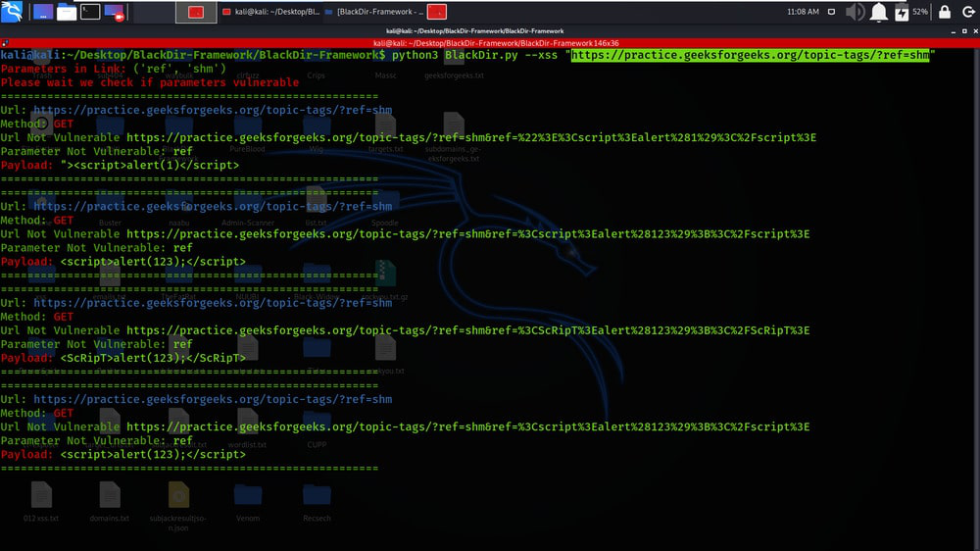Screen dimensions: 980x551
Task: Maximize the terminal window
Action: (964, 31)
